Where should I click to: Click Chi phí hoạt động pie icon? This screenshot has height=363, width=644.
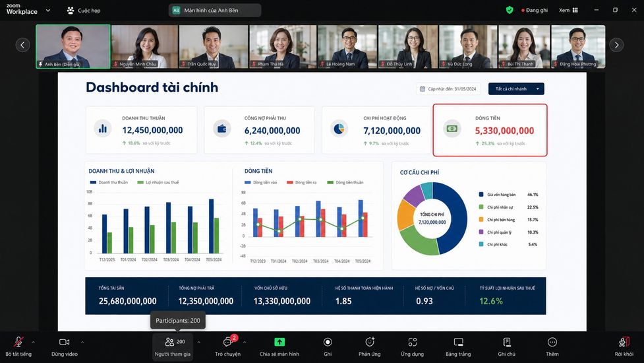[x=339, y=129]
